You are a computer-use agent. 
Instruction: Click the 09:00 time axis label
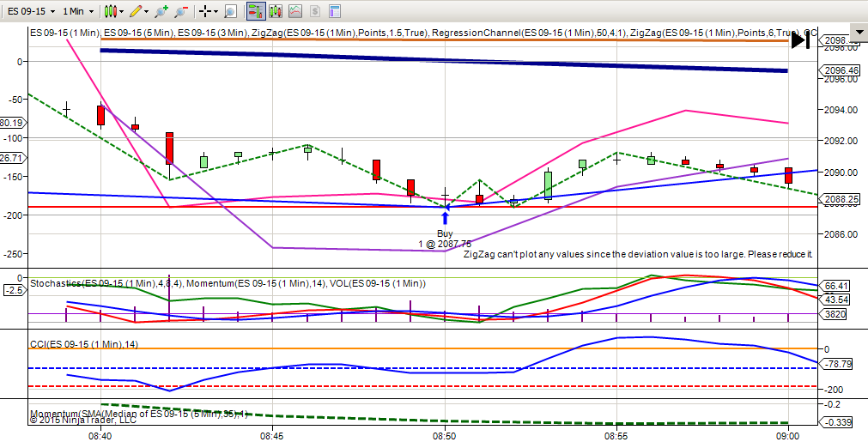click(788, 436)
